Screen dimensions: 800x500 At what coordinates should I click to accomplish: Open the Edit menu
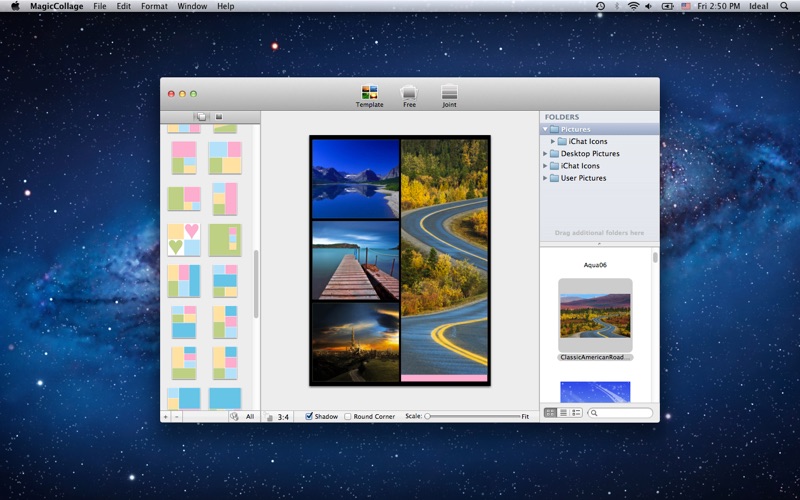click(123, 6)
